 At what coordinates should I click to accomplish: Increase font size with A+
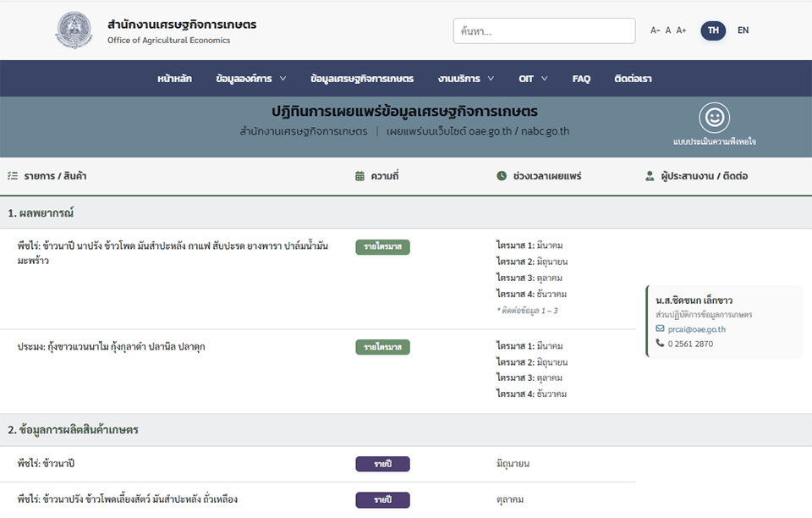(681, 30)
